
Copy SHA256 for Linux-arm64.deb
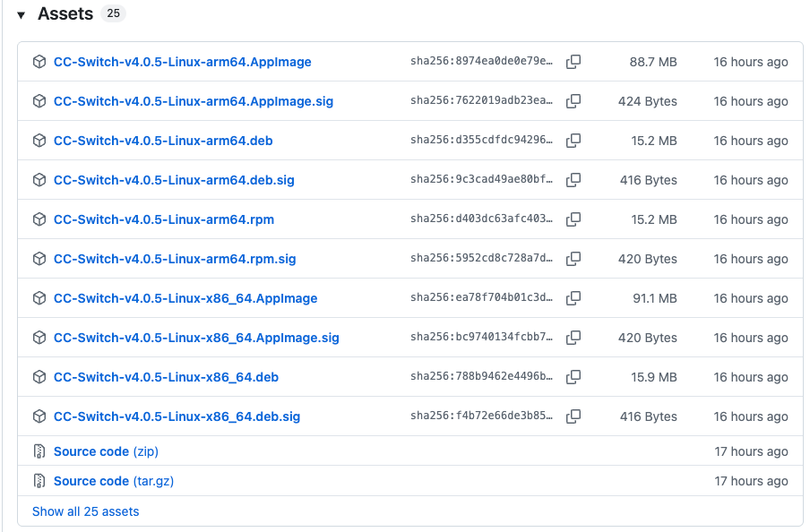click(573, 141)
